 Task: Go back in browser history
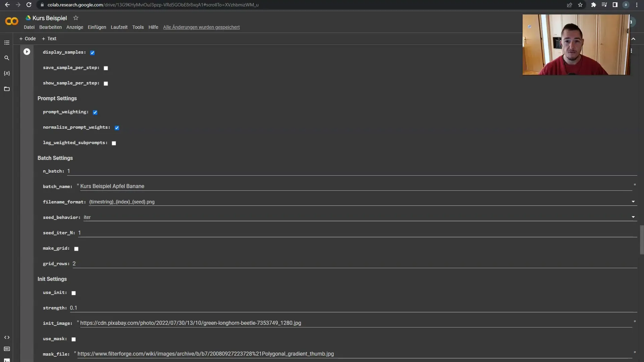point(7,5)
